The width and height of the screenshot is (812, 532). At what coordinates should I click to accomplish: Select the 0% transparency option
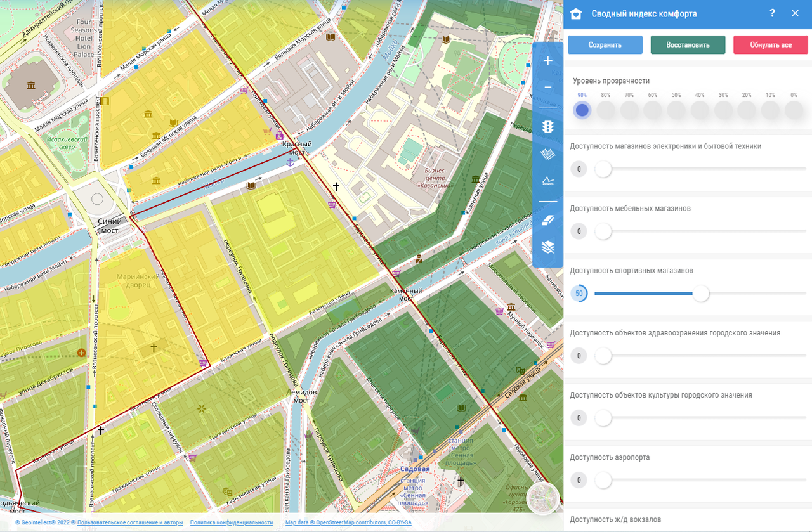pyautogui.click(x=794, y=110)
